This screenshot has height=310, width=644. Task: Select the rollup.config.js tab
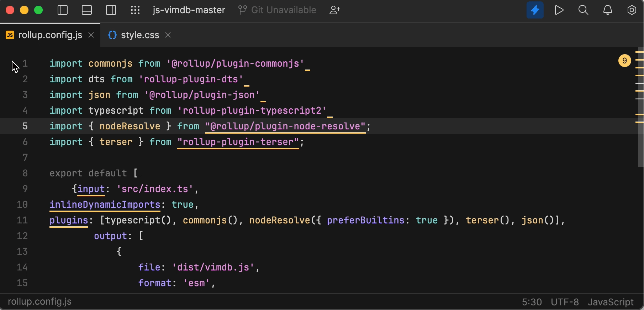50,35
